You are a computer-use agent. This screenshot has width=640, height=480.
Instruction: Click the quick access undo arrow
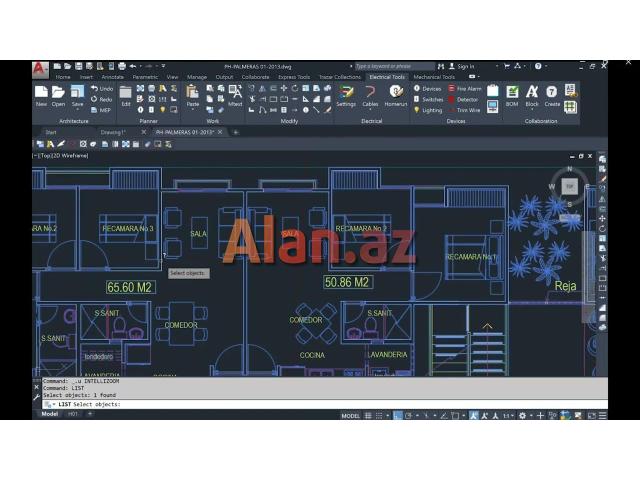click(133, 66)
